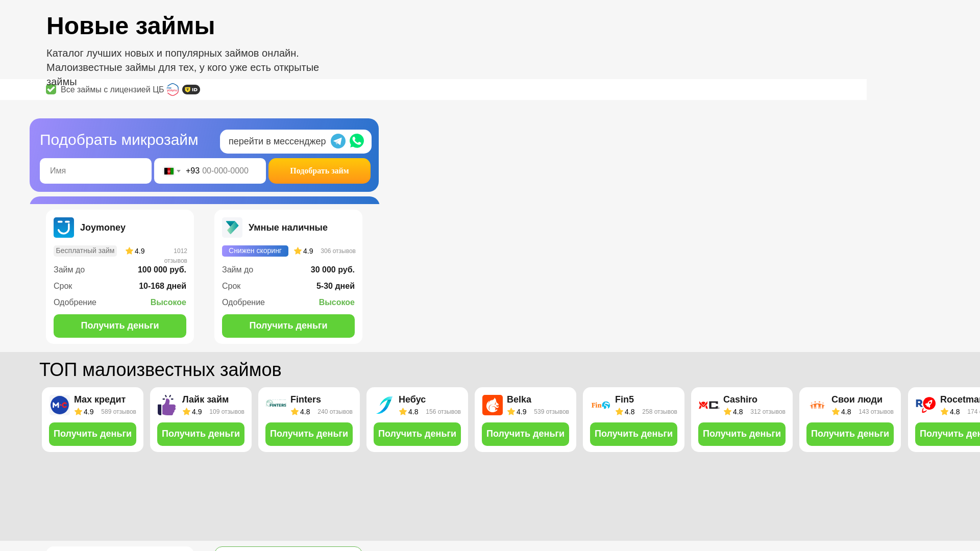Click the Небус rating star
The width and height of the screenshot is (980, 551).
coord(403,412)
